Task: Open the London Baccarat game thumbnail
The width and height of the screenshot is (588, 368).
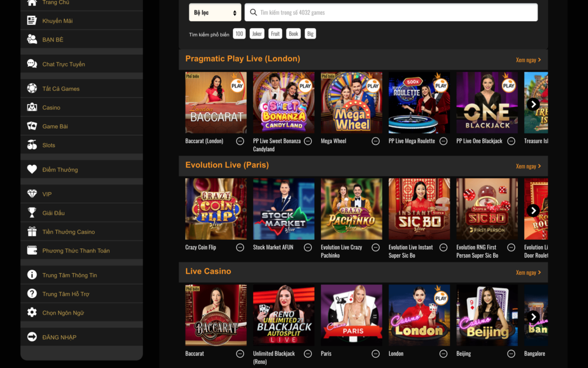Action: pyautogui.click(x=216, y=102)
